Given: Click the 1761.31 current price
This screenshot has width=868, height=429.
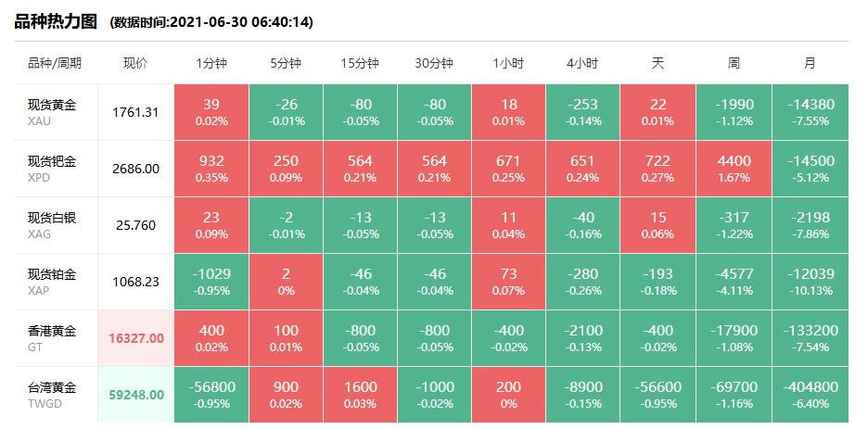Looking at the screenshot, I should point(135,112).
